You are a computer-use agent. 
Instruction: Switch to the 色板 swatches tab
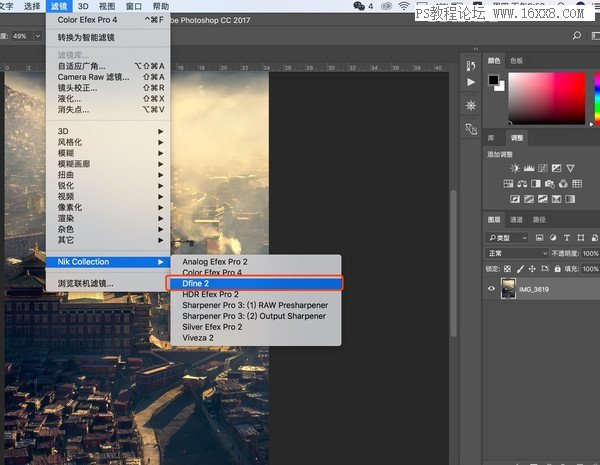point(517,61)
